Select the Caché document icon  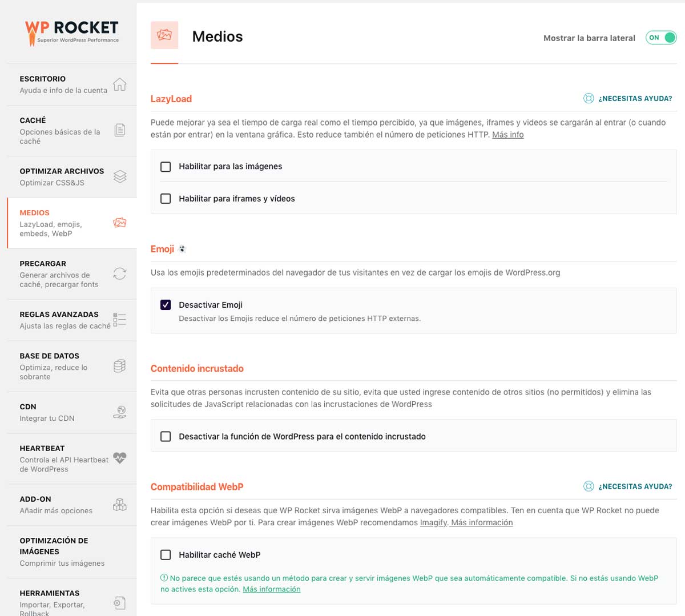tap(120, 130)
